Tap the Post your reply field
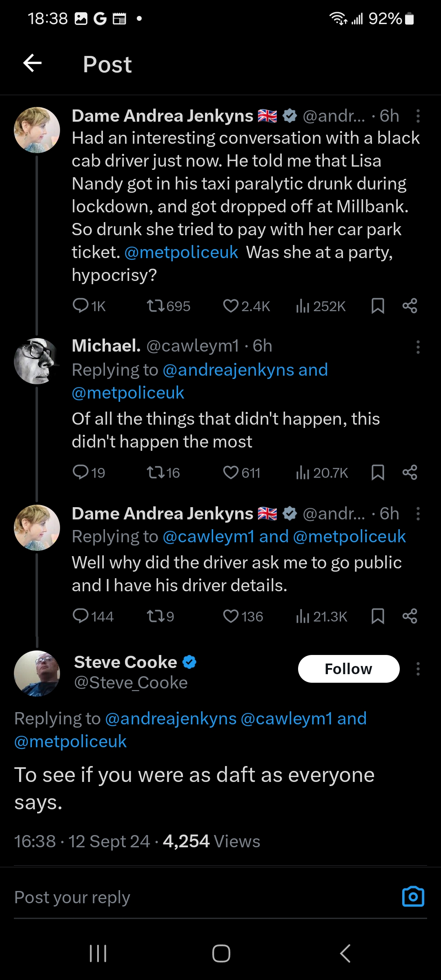Image resolution: width=441 pixels, height=980 pixels. [x=163, y=897]
